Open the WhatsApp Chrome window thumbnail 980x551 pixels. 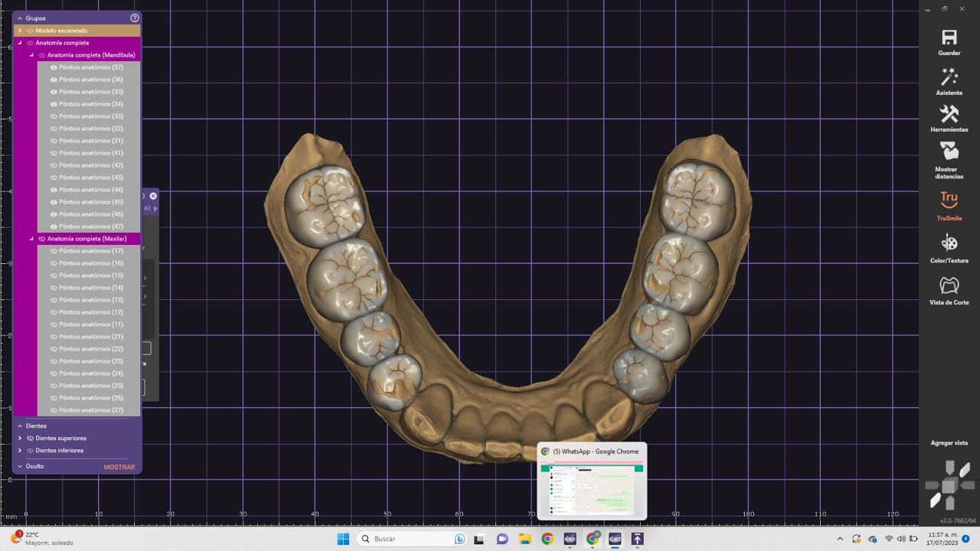point(592,489)
